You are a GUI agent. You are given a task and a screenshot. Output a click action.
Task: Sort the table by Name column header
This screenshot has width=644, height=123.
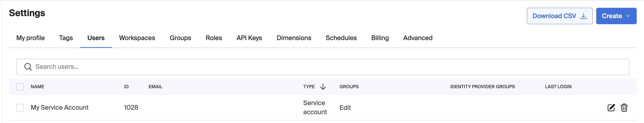[37, 87]
